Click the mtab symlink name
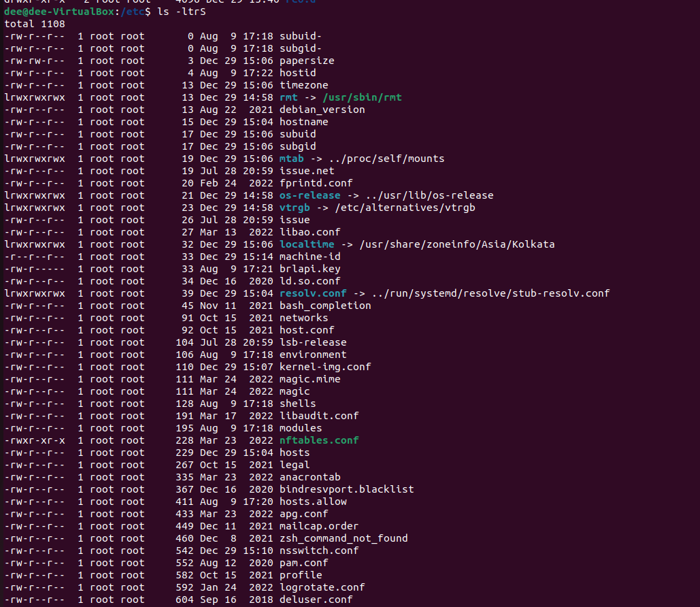Screen dimensions: 700x607 [291, 158]
